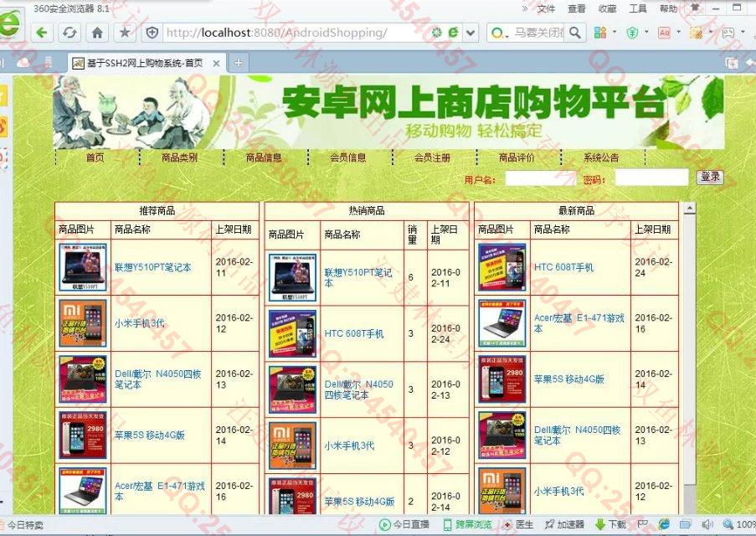
Task: Open the 收藏 menu
Action: point(608,8)
